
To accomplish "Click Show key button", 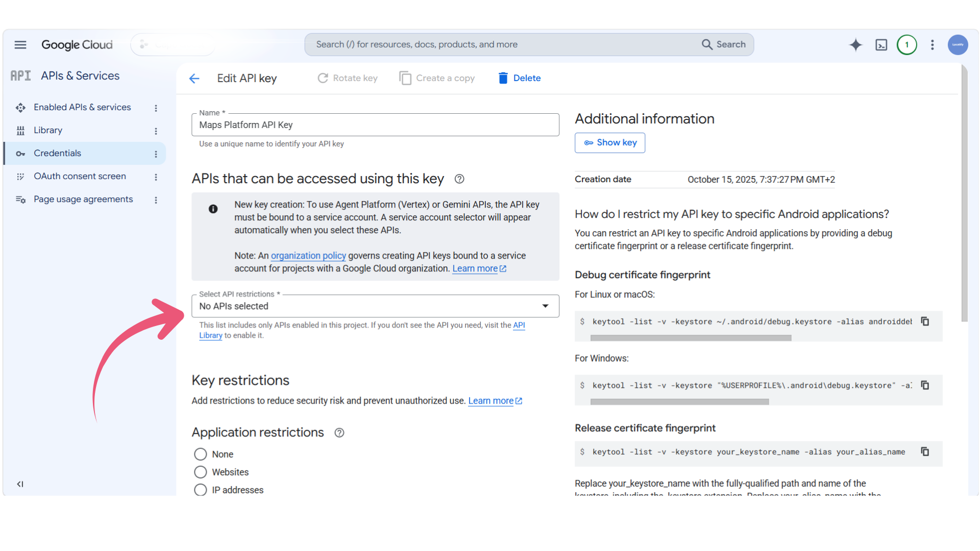I will tap(610, 143).
